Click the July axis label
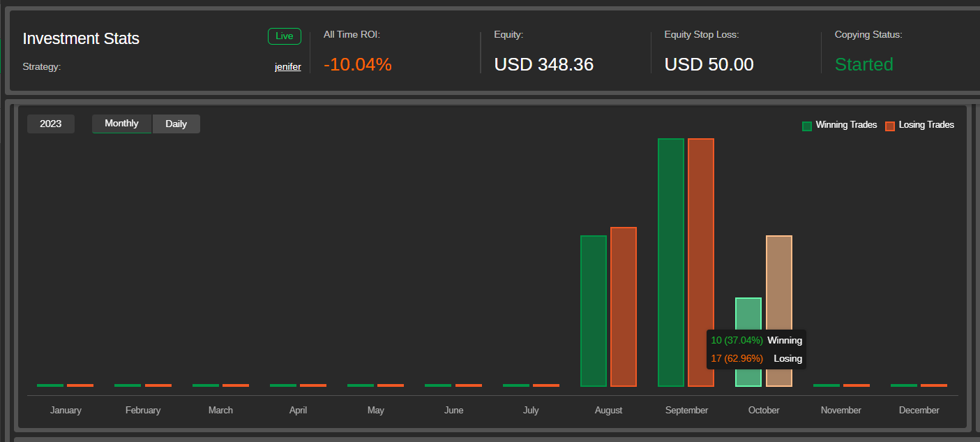The image size is (980, 442). coord(531,410)
